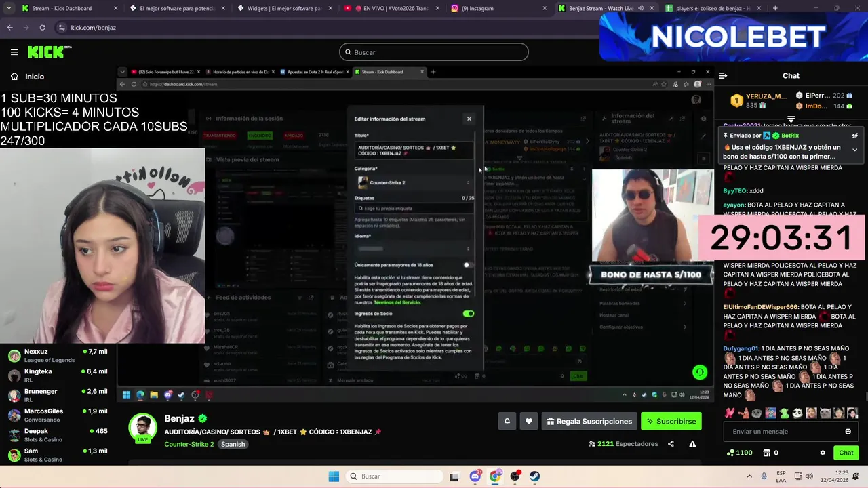This screenshot has width=868, height=488.
Task: Reload the kick.com page
Action: click(42, 28)
